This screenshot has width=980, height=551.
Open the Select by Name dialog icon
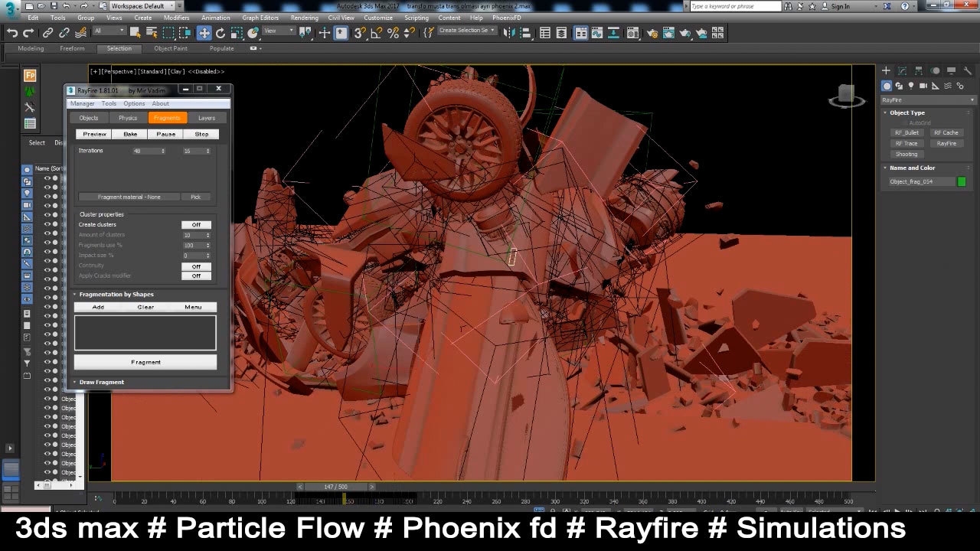pos(152,33)
